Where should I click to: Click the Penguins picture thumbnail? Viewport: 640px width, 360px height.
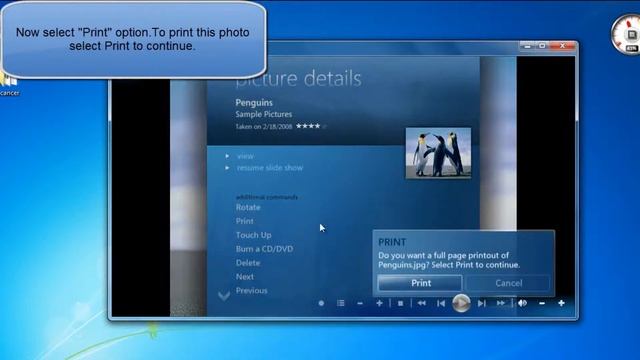tap(438, 153)
